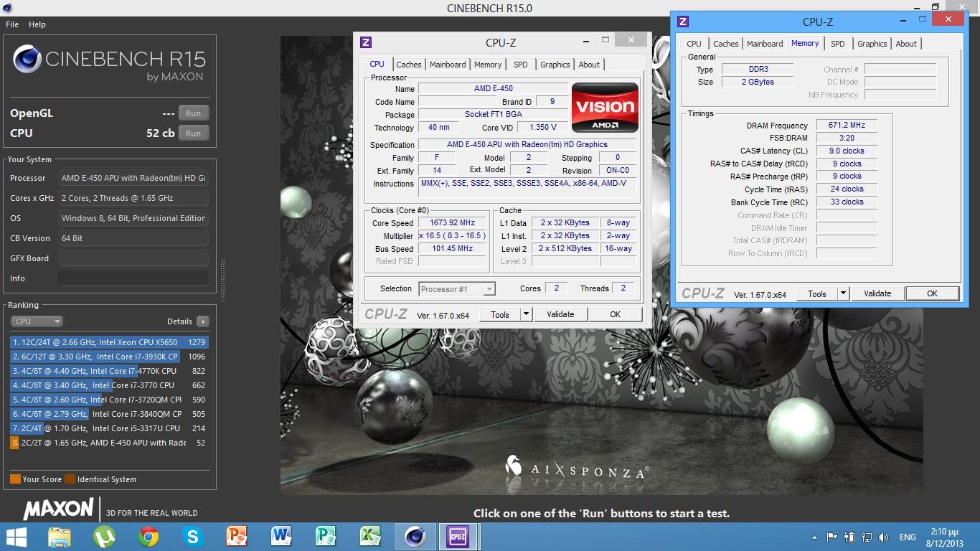
Task: Open File Explorer from the taskbar
Action: tap(60, 537)
